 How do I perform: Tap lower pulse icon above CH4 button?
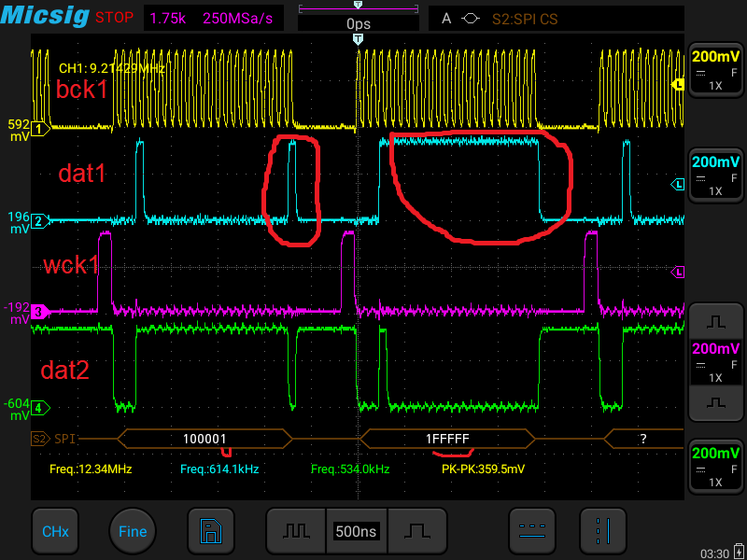point(716,403)
